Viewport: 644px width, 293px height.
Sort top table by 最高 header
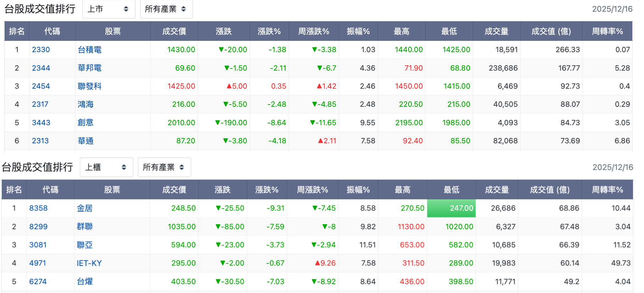(401, 31)
